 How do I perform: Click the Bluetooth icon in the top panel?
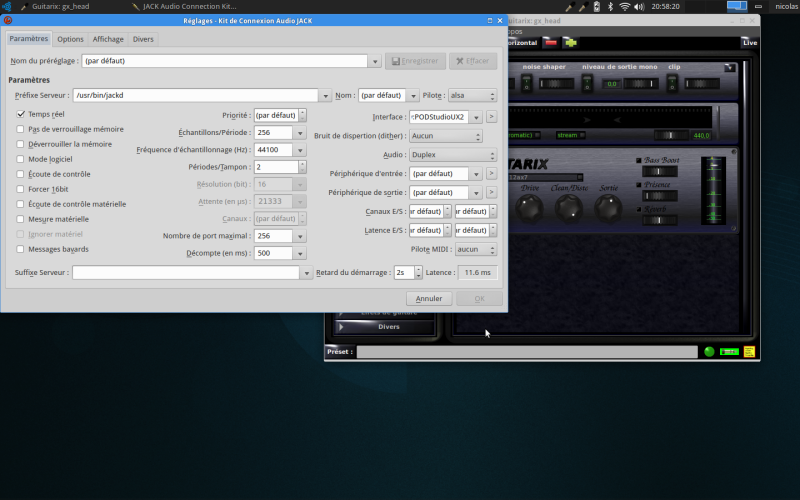[610, 7]
